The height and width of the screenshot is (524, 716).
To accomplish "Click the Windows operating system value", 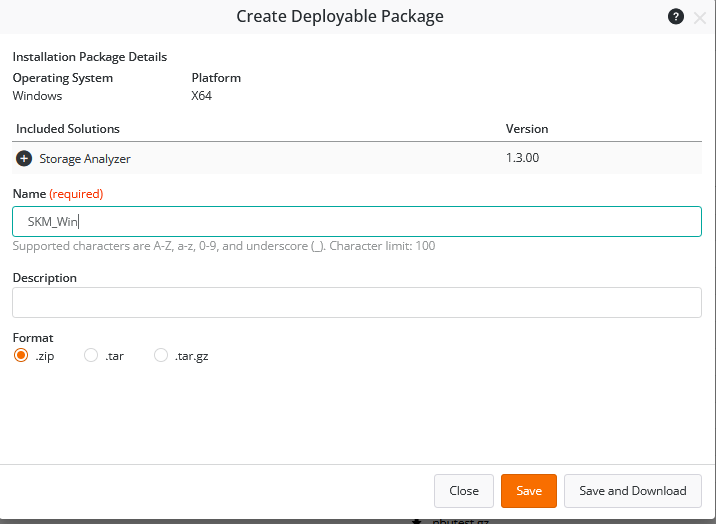I will [x=37, y=96].
